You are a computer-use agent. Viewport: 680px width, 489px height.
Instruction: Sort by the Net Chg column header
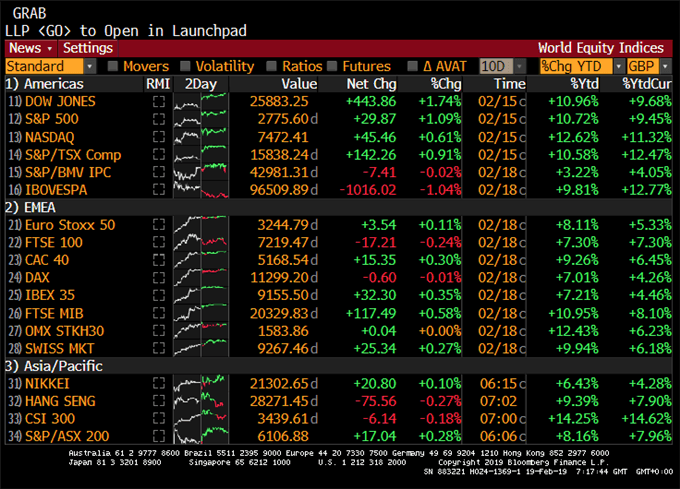(x=372, y=84)
